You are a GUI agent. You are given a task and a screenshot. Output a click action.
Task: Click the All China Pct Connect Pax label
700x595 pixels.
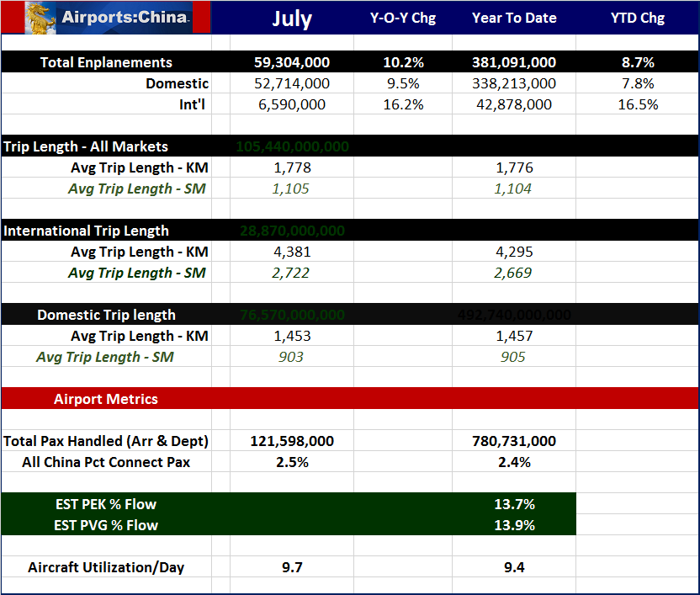[106, 462]
